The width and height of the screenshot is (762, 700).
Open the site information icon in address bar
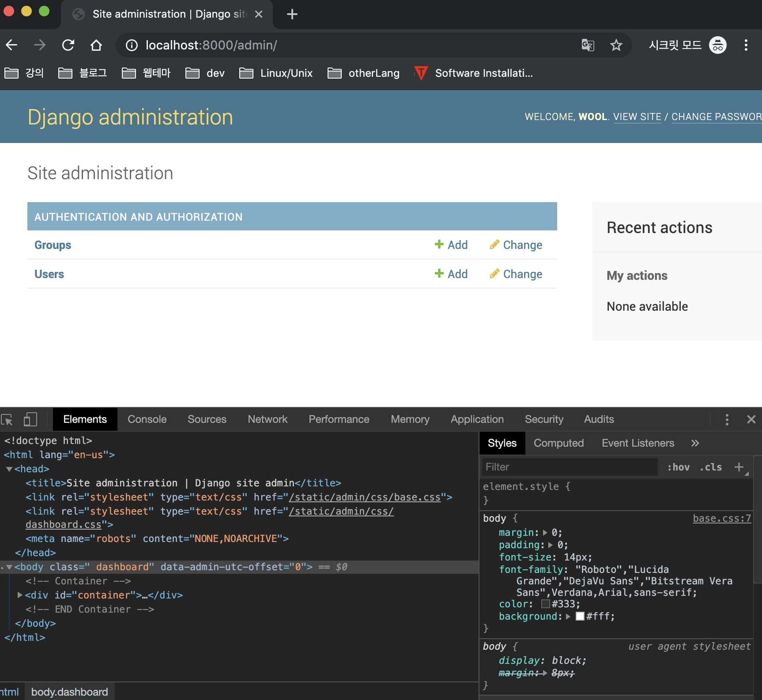coord(132,45)
